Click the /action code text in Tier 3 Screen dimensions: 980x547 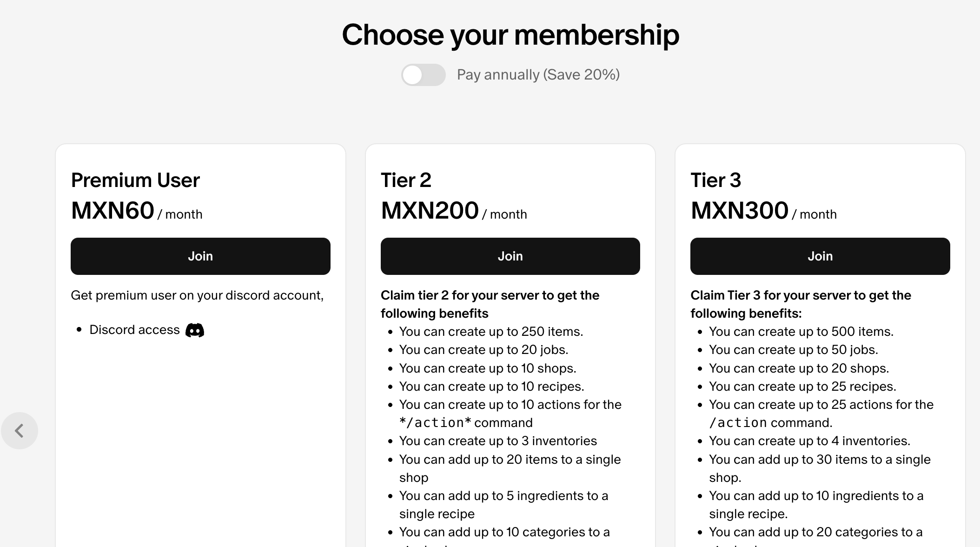click(x=738, y=423)
